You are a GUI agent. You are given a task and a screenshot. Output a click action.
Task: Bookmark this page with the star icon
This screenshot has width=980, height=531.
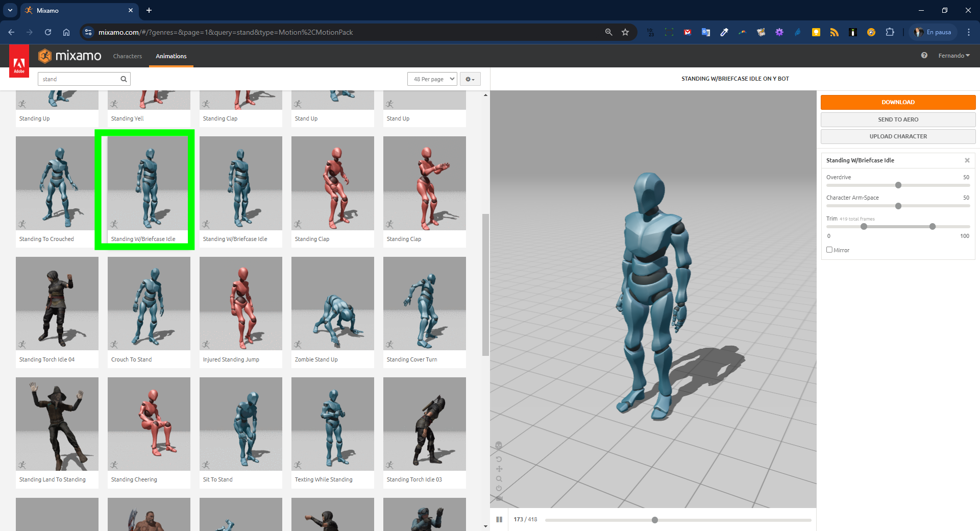pos(625,32)
